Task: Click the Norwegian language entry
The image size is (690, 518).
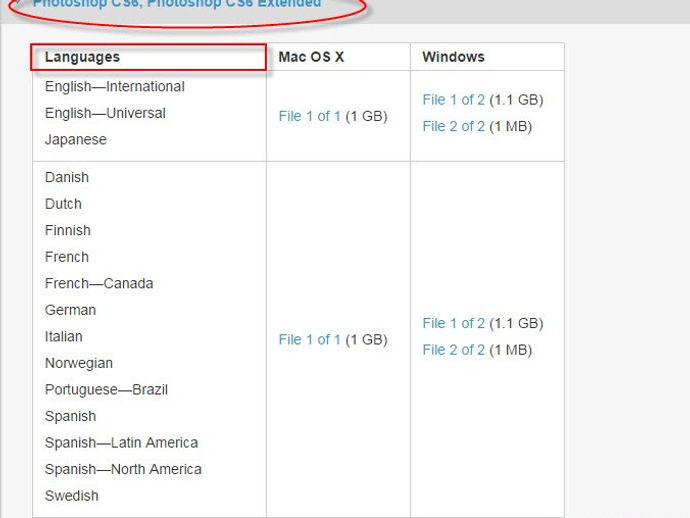Action: [x=79, y=364]
